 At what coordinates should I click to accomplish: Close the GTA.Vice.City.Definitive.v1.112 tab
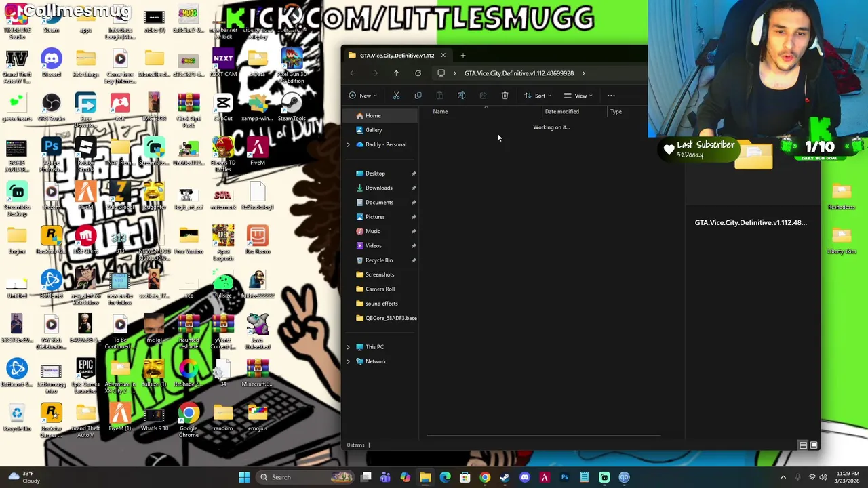click(x=443, y=56)
